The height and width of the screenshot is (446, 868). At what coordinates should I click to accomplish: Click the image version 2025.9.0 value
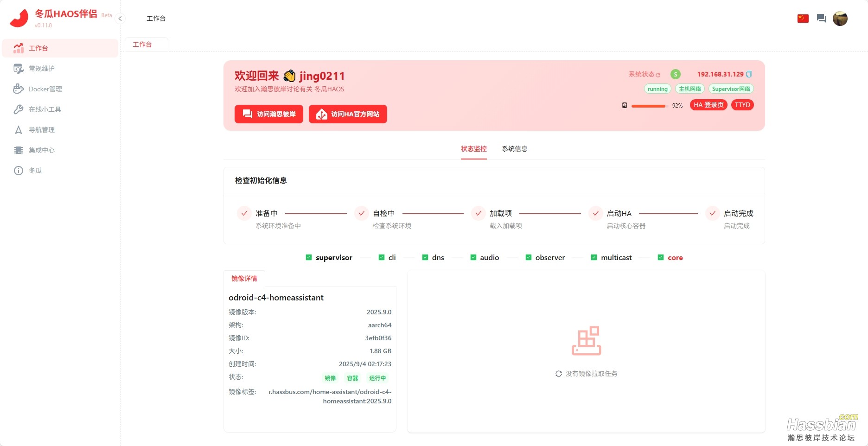379,312
